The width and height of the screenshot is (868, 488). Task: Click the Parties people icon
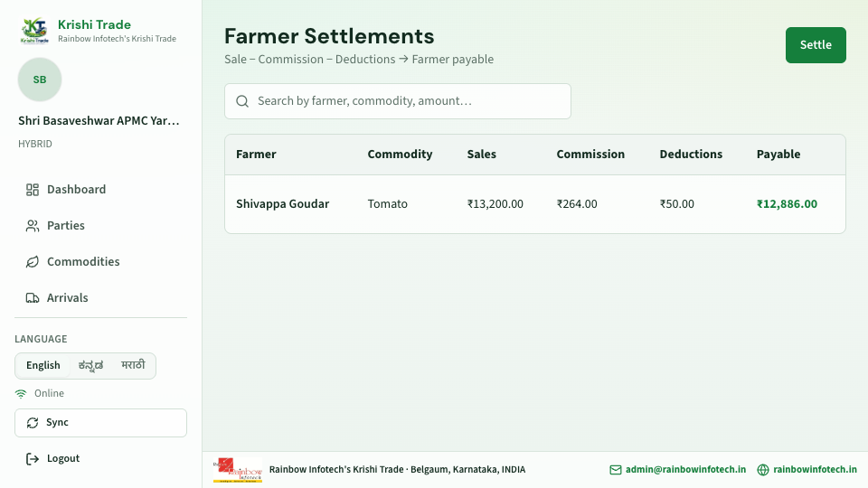click(x=33, y=226)
